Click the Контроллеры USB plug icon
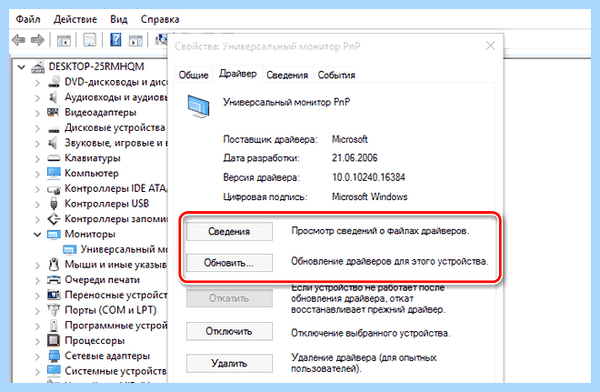Viewport: 600px width, 392px height. tap(54, 204)
